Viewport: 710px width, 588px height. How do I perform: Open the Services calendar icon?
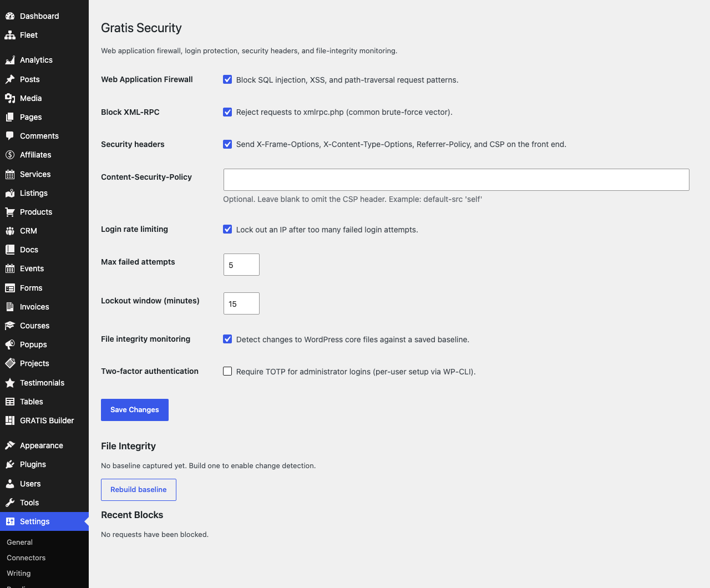10,174
